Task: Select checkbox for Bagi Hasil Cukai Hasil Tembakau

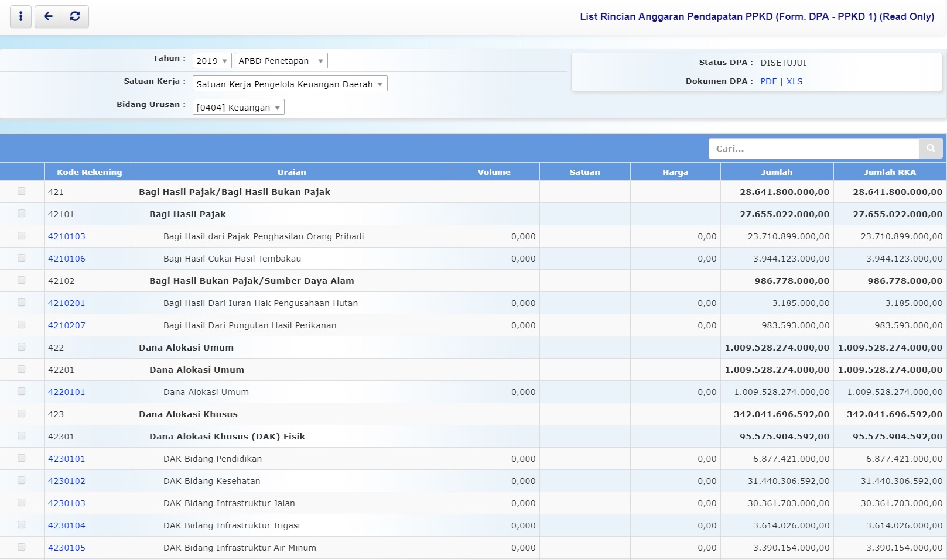Action: 22,258
